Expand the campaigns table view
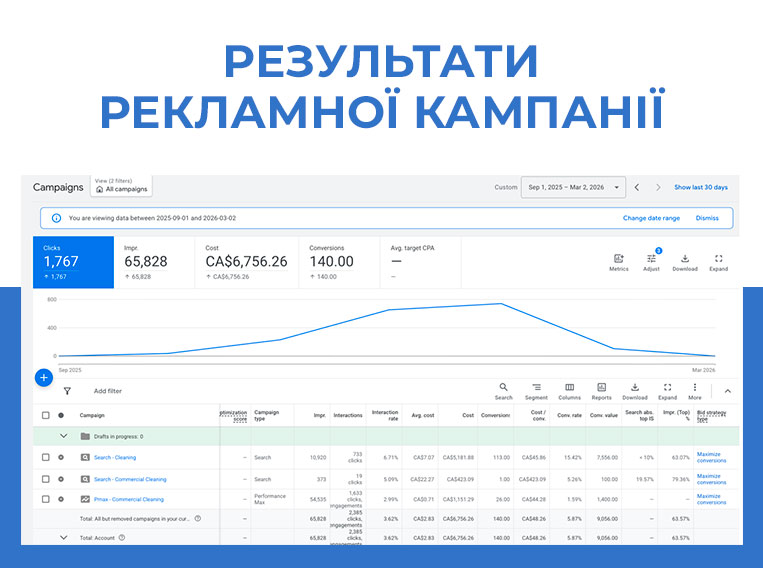Image resolution: width=763 pixels, height=568 pixels. [668, 391]
